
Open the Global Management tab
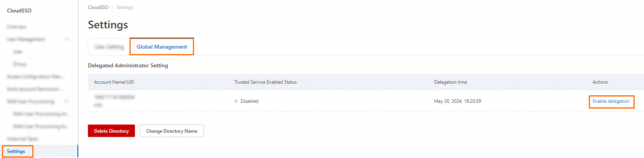pyautogui.click(x=162, y=47)
